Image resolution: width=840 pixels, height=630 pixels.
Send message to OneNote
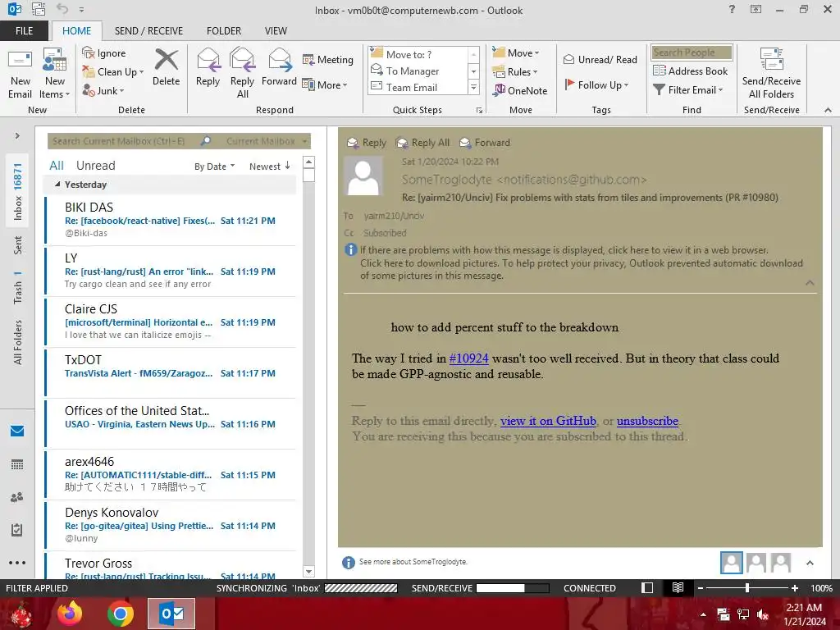[x=520, y=90]
